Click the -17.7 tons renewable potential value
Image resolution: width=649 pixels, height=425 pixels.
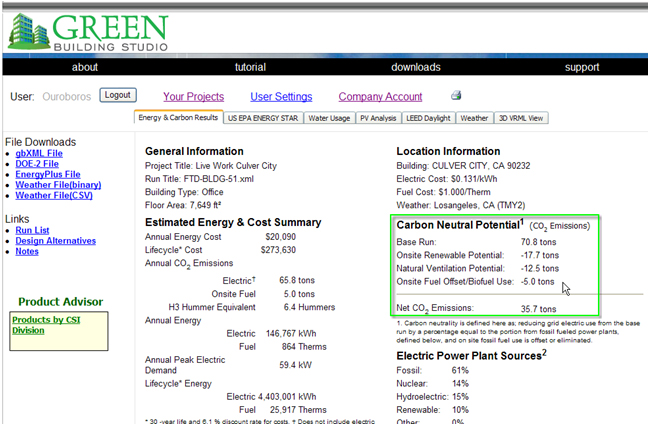pyautogui.click(x=540, y=255)
